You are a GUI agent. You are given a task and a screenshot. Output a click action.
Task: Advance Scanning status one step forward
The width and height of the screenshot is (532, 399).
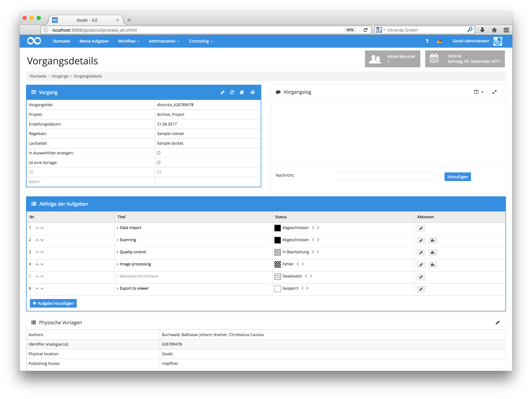[x=318, y=240]
